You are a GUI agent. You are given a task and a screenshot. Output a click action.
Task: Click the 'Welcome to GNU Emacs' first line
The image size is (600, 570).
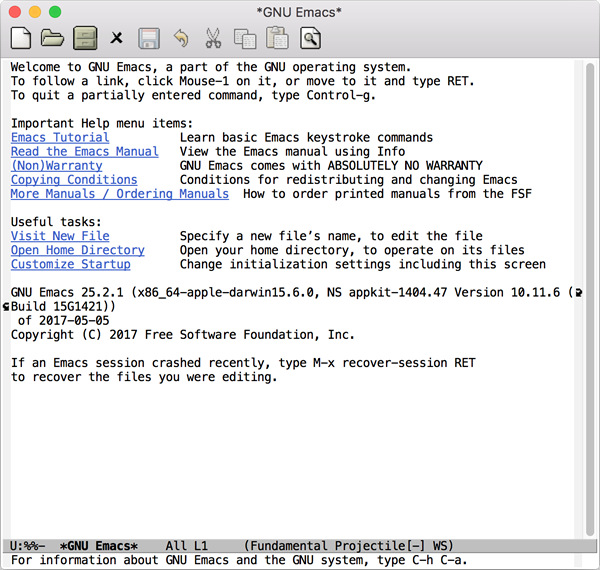[x=211, y=67]
